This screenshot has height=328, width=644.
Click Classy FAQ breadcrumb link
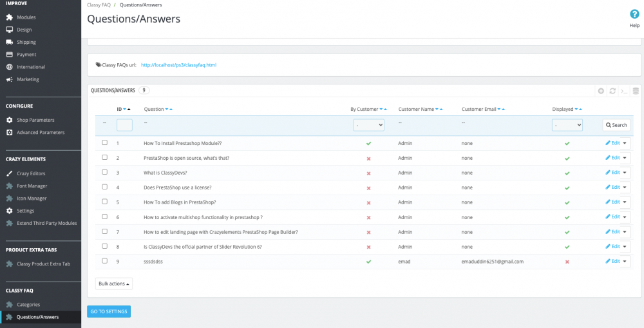point(99,5)
